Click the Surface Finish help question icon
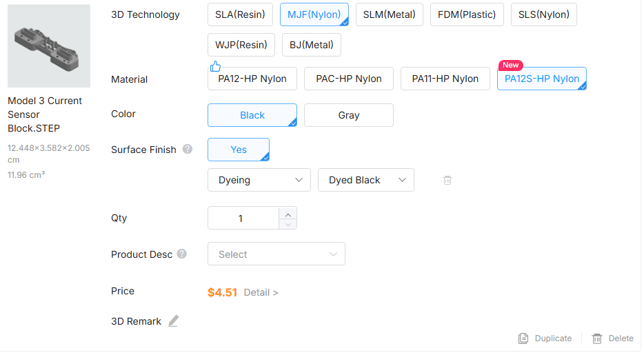644x355 pixels. pyautogui.click(x=188, y=149)
